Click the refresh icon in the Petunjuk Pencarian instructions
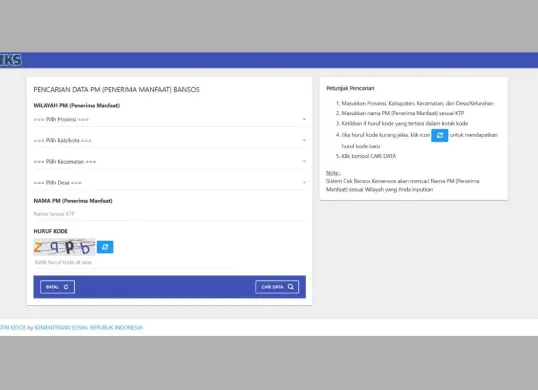538x390 pixels. click(x=440, y=135)
